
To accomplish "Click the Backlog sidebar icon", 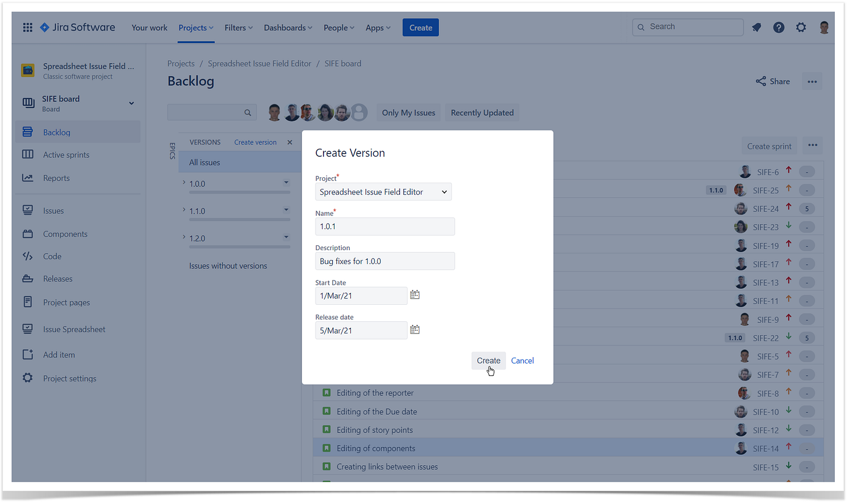I will 27,132.
